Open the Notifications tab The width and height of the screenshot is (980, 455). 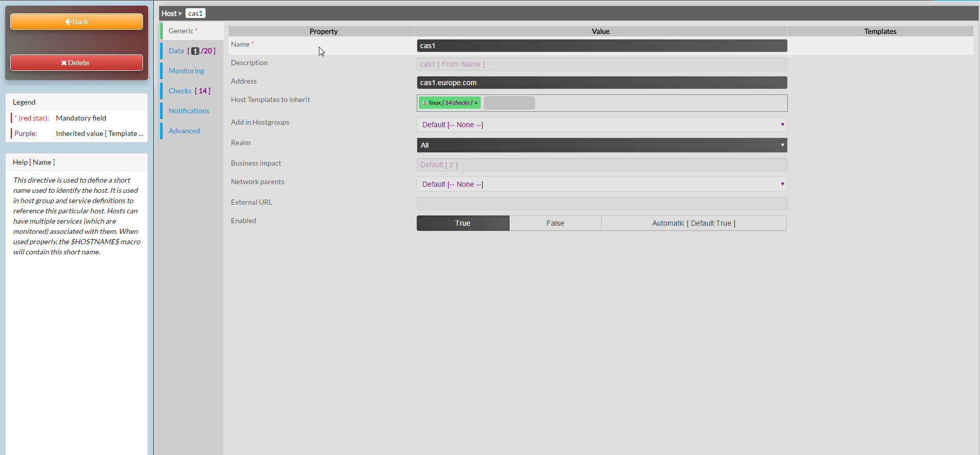(189, 111)
